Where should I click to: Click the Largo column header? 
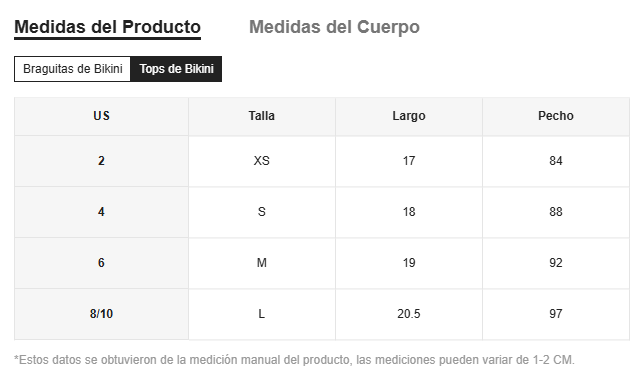pyautogui.click(x=409, y=116)
